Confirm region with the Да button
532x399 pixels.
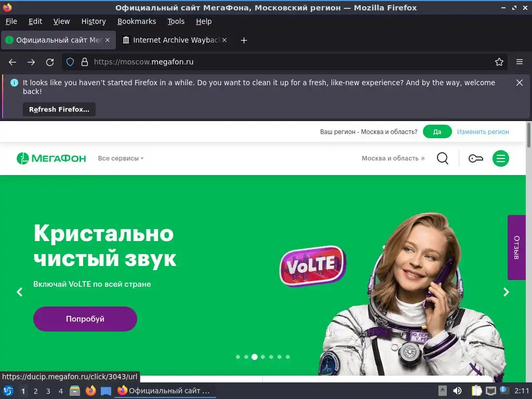(x=437, y=131)
